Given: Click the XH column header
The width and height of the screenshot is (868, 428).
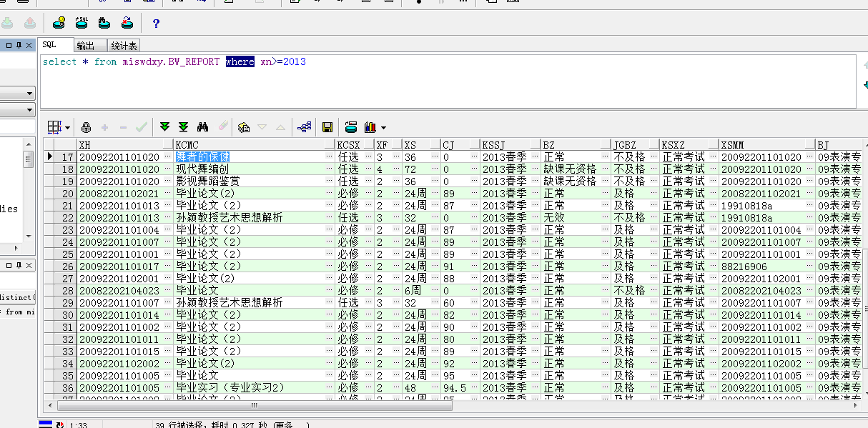Looking at the screenshot, I should [125, 145].
